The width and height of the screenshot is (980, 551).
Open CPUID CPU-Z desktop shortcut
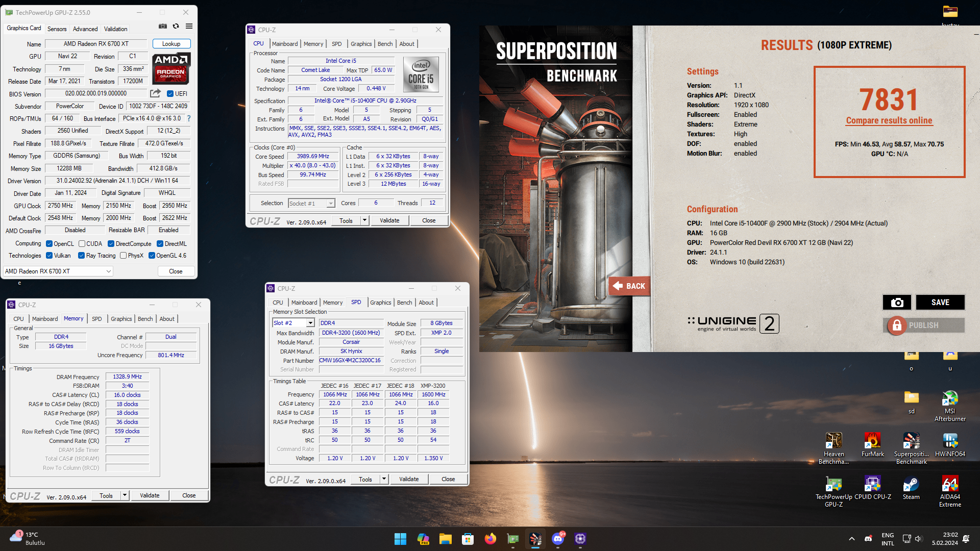872,488
